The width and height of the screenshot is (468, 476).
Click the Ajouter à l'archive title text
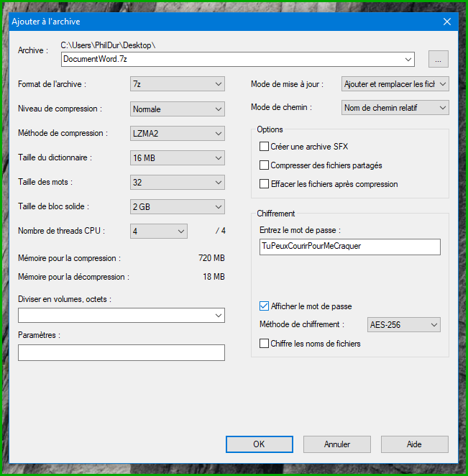pyautogui.click(x=46, y=22)
